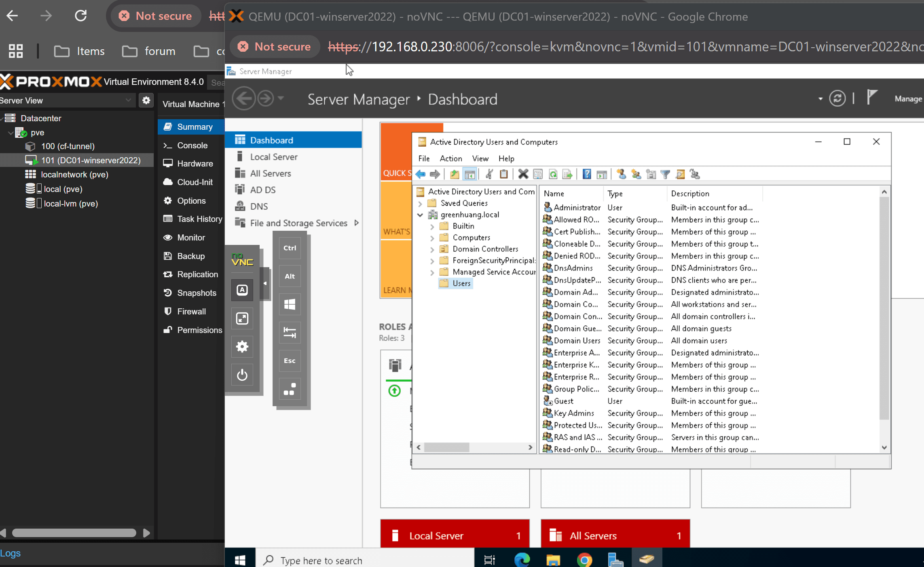Open noVNC power options icon

point(242,375)
